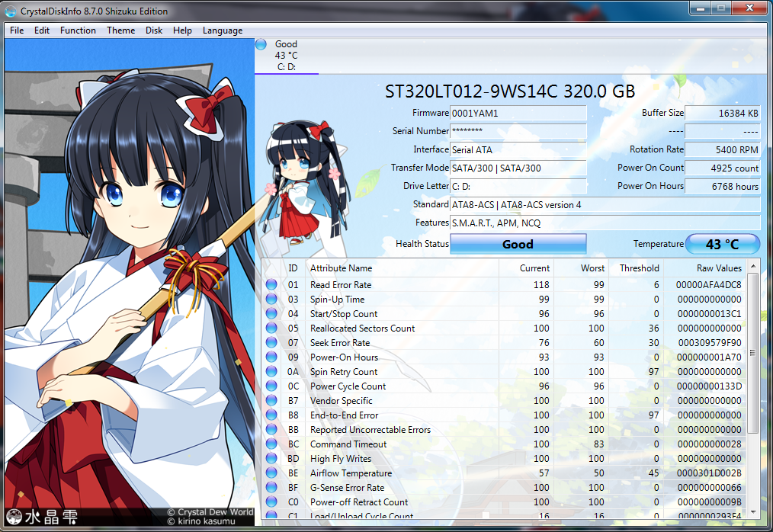Image resolution: width=773 pixels, height=532 pixels.
Task: Click the Power On Hours 6768 hours field
Action: tap(722, 187)
